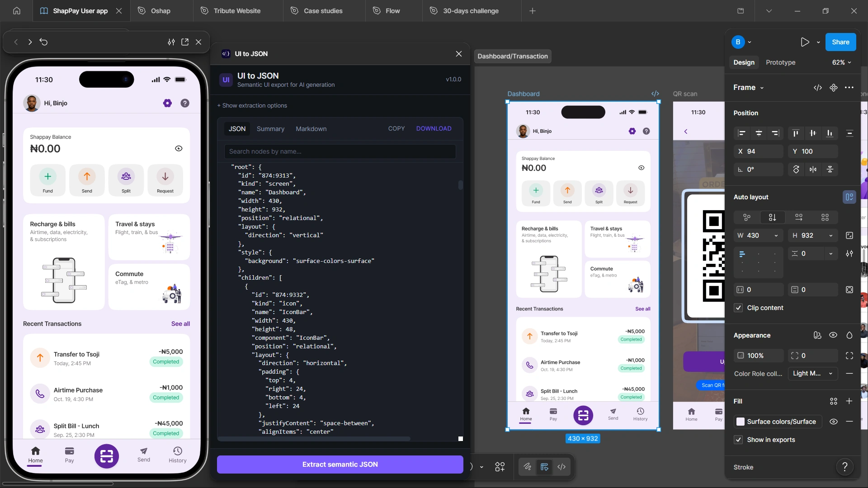868x488 pixels.
Task: Click the Share button
Action: pyautogui.click(x=840, y=42)
